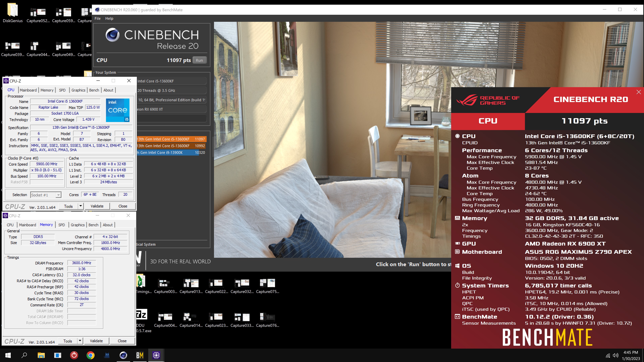Click the Core Speed 5900.00 MHz field
Image resolution: width=644 pixels, height=362 pixels.
pyautogui.click(x=47, y=164)
